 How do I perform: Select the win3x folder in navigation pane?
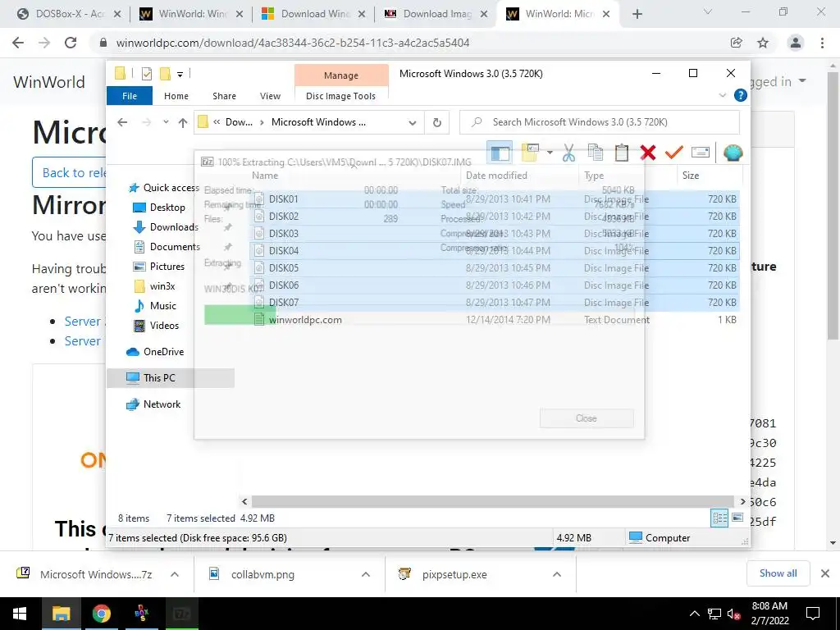[162, 286]
